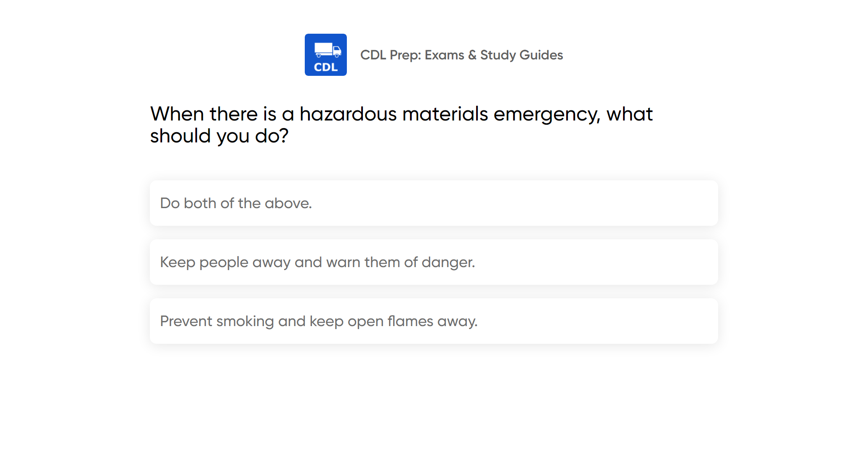
Task: Click the word "emergency" in the question heading
Action: coord(546,114)
